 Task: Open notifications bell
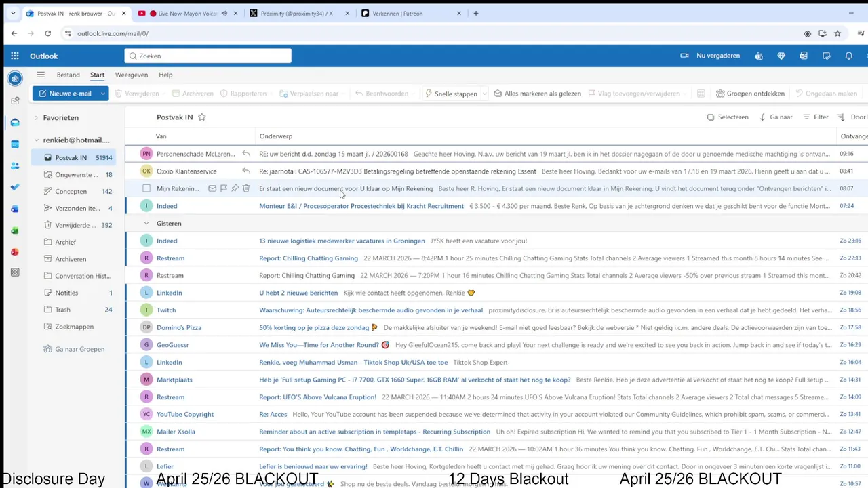[848, 56]
